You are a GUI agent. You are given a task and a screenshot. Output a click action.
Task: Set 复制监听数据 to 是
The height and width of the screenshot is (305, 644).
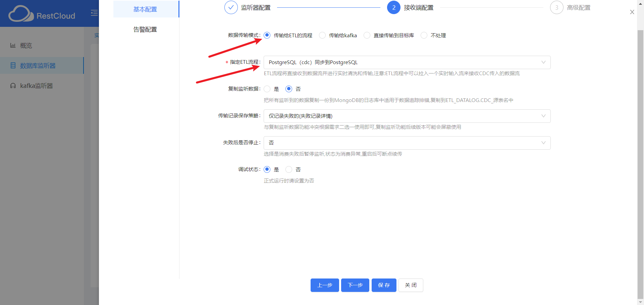coord(267,89)
